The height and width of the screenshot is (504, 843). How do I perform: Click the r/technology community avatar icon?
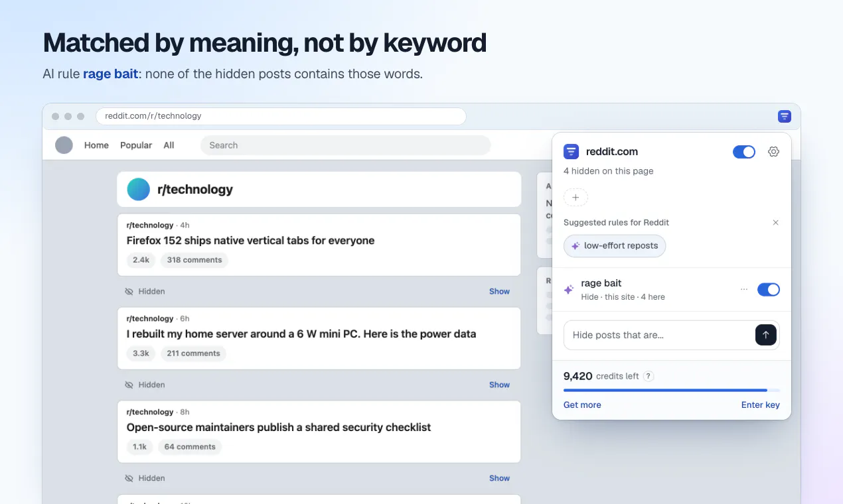click(139, 190)
